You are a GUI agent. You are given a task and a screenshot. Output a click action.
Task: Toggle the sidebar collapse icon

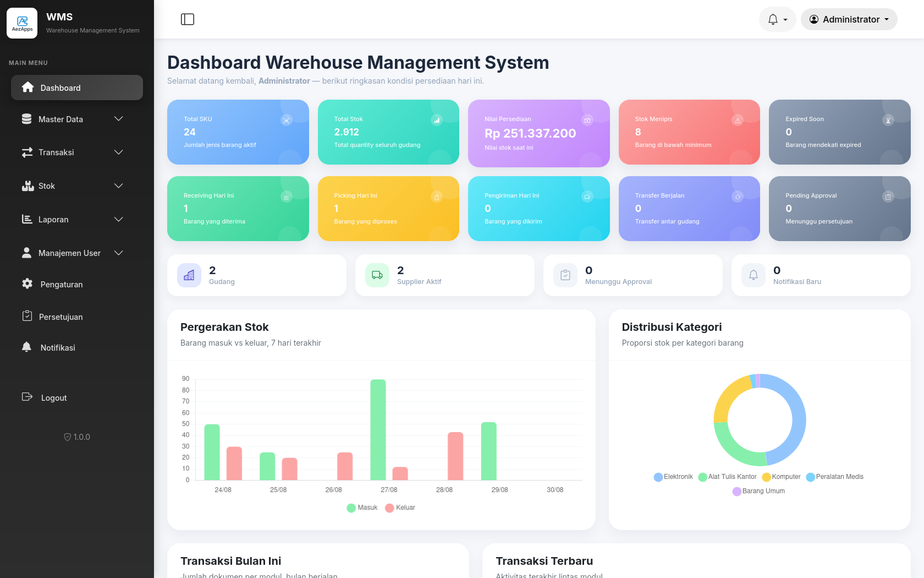(x=188, y=19)
